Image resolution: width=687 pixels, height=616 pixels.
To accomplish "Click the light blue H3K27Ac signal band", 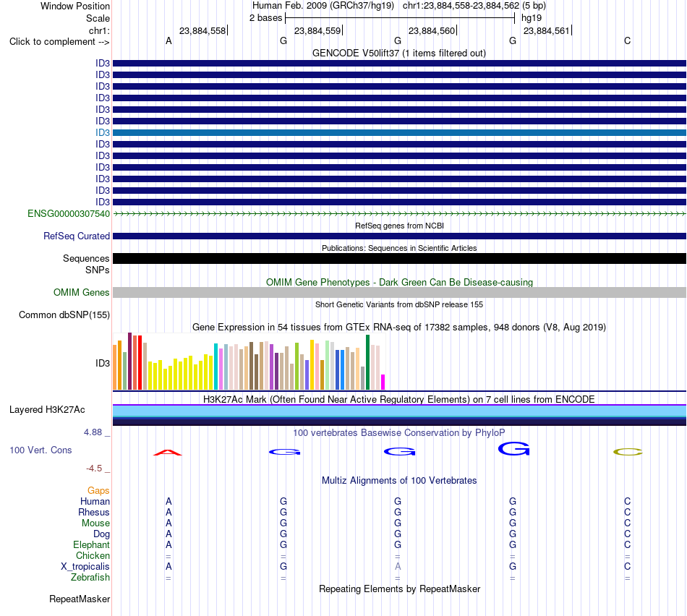I will (399, 411).
